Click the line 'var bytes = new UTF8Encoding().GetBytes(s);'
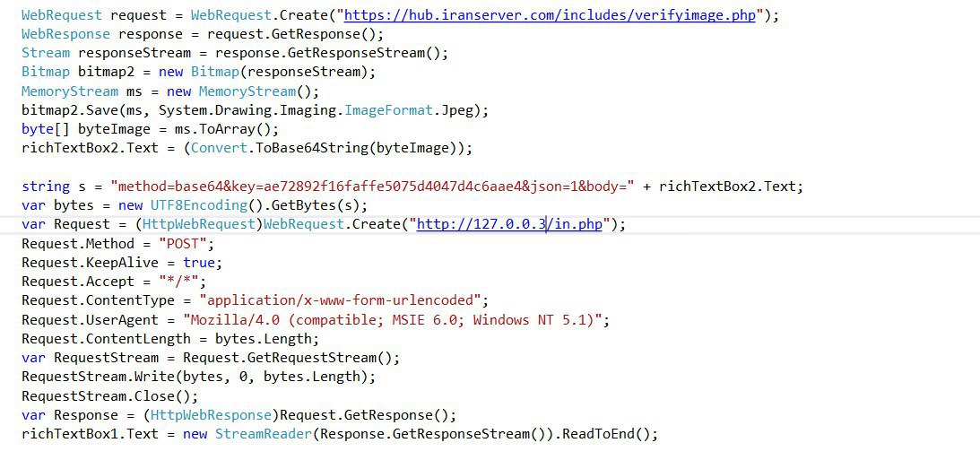 [x=195, y=205]
